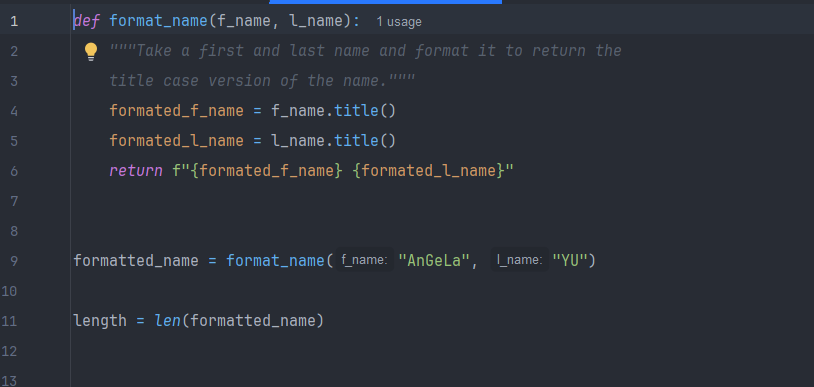Click the 'l_name:' parameter hint on line 9

pos(520,260)
